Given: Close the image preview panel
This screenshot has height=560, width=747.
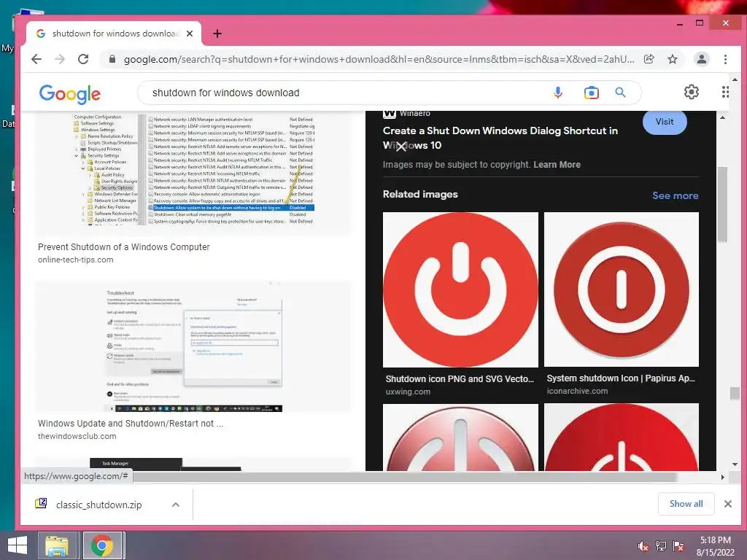Looking at the screenshot, I should pos(400,147).
